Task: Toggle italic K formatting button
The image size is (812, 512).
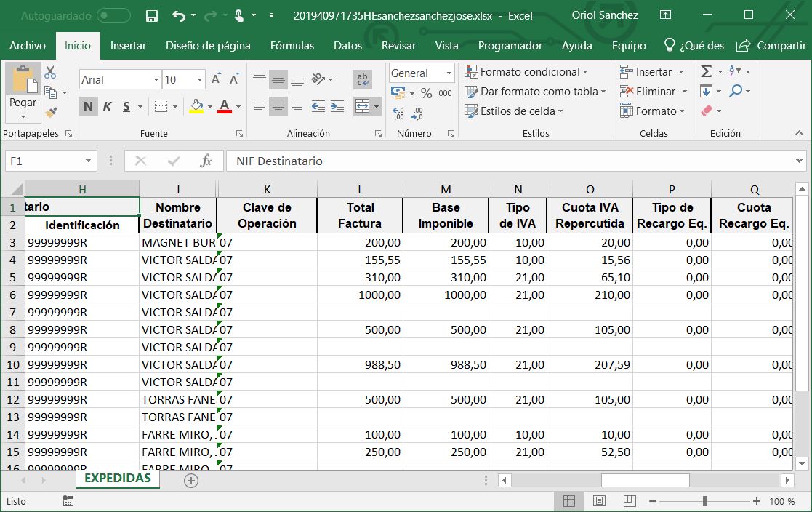Action: coord(107,106)
